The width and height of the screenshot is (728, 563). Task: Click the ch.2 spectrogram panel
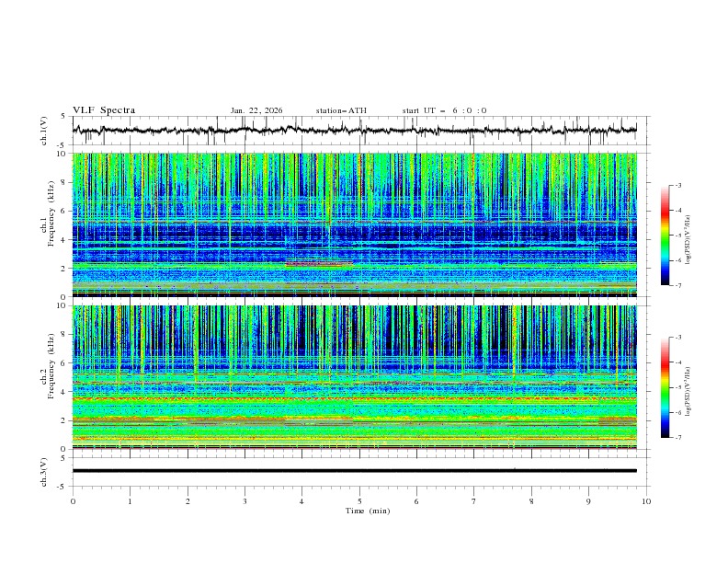click(x=354, y=377)
